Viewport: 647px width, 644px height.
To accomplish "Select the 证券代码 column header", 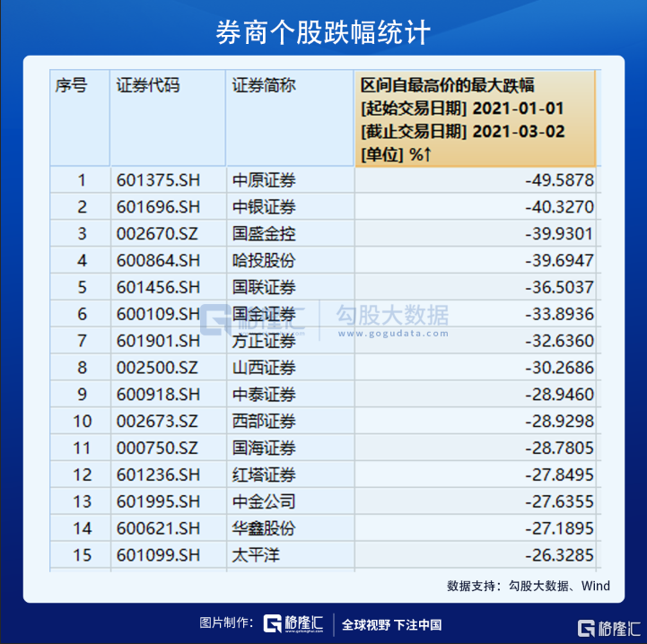I will point(148,86).
